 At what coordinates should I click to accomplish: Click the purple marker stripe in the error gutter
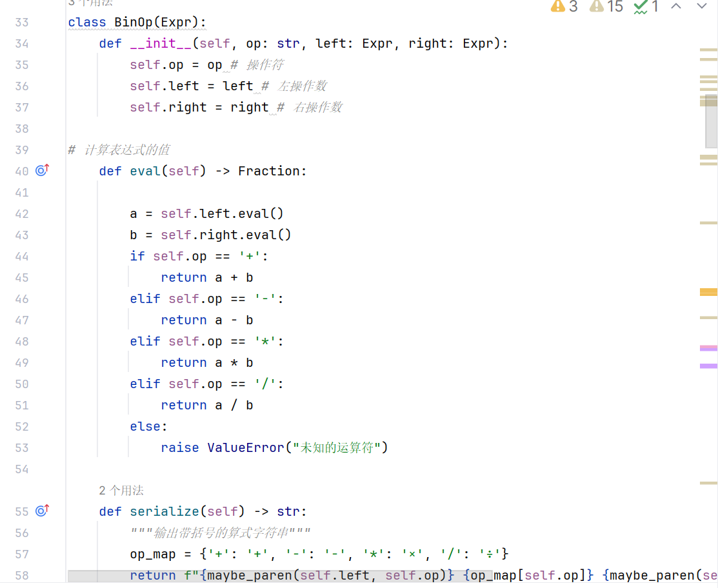pos(708,366)
